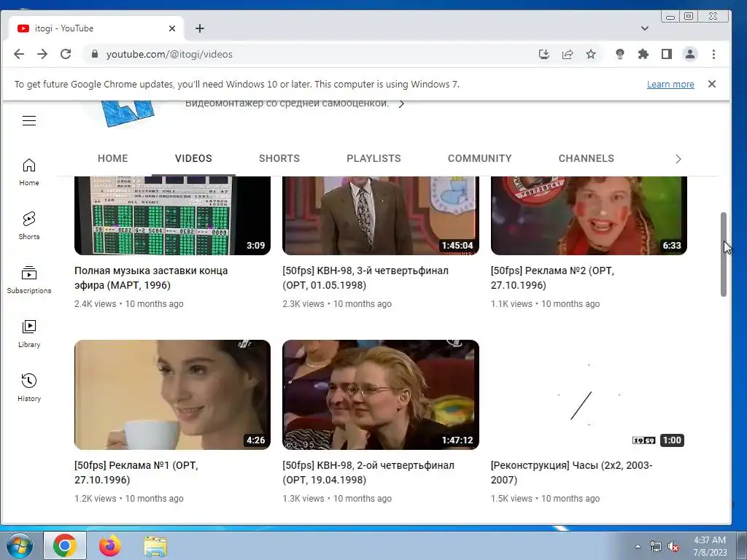Viewport: 747px width, 560px height.
Task: Open Shorts in the sidebar
Action: (29, 226)
